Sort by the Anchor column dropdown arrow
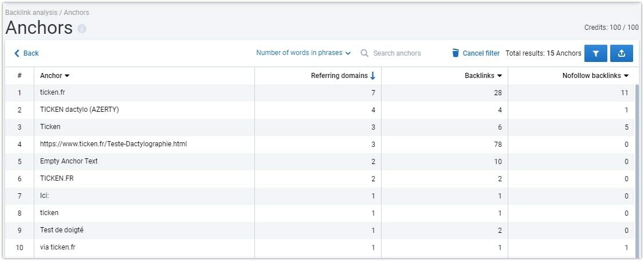The height and width of the screenshot is (261, 644). click(x=67, y=76)
